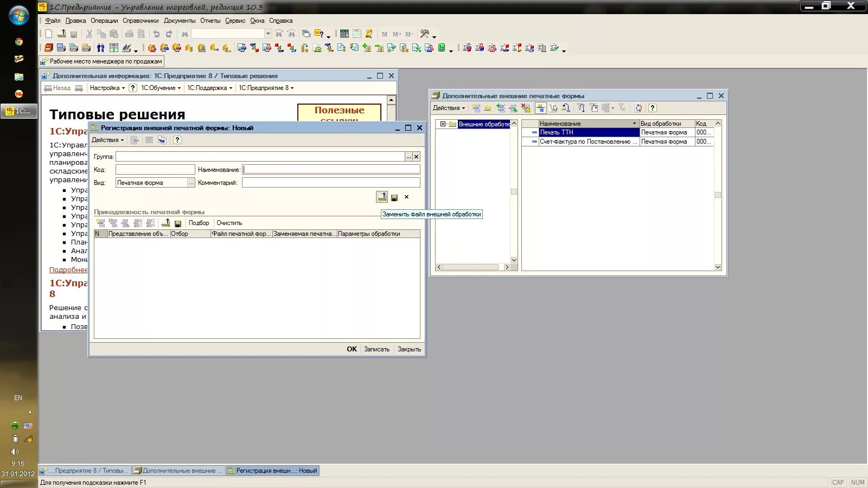
Task: Click the Подбор button
Action: click(x=199, y=223)
